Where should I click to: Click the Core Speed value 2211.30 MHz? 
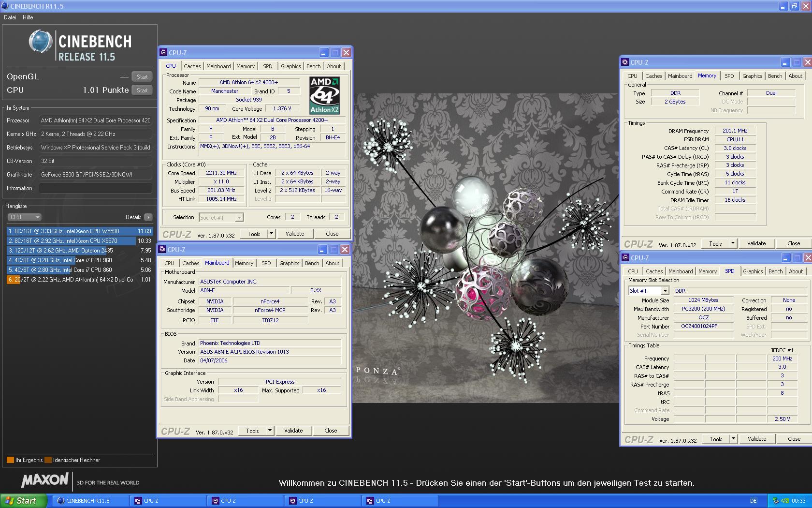coord(221,173)
